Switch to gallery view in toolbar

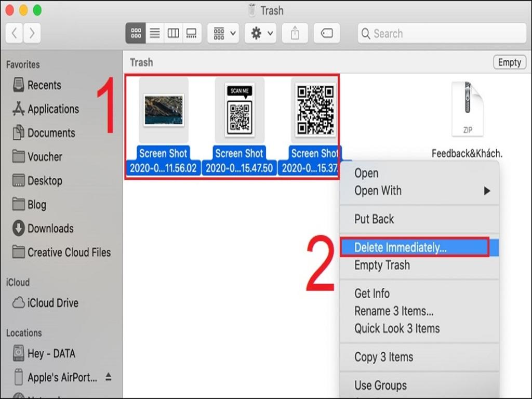click(191, 34)
